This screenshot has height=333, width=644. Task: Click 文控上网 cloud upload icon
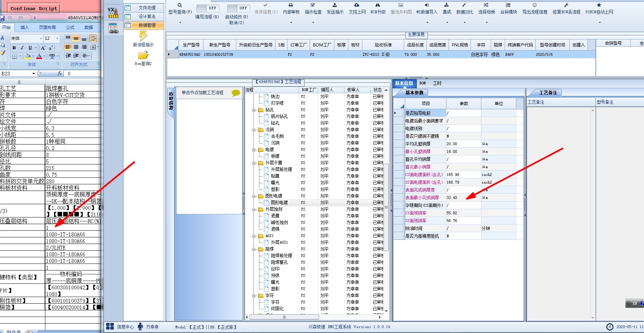[357, 5]
